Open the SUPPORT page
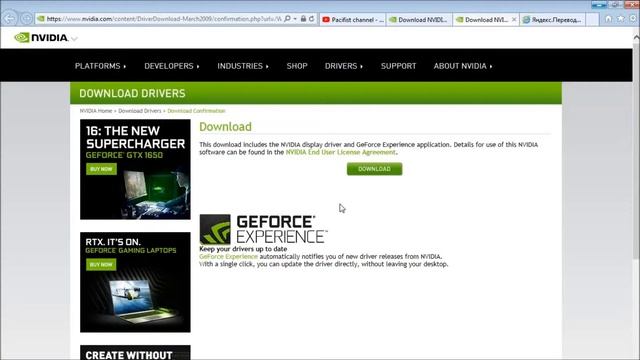This screenshot has height=360, width=640. [398, 66]
